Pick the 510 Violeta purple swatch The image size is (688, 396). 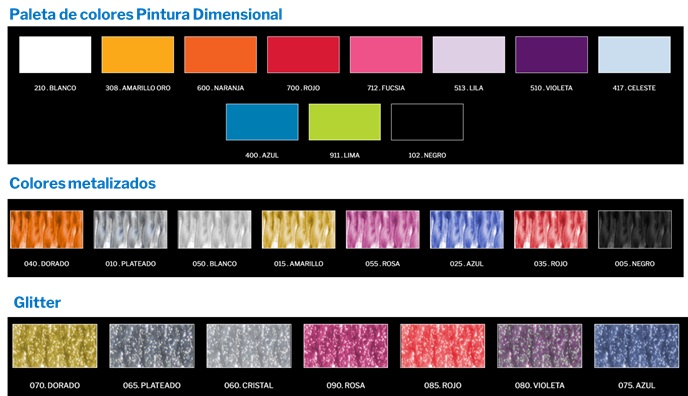pyautogui.click(x=552, y=54)
